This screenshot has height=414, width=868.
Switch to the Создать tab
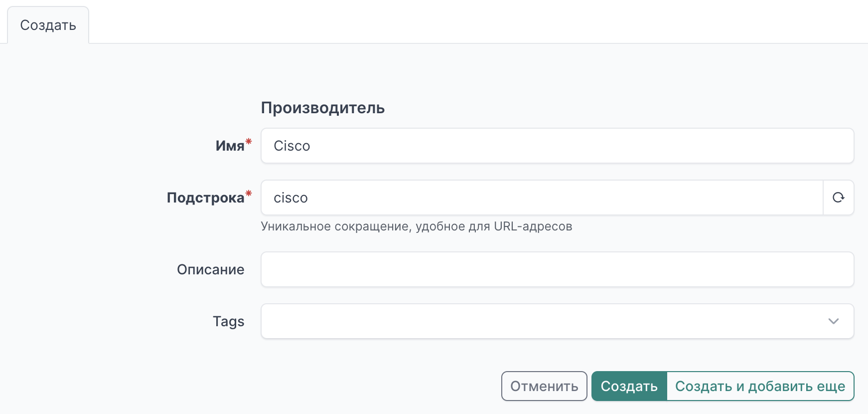[x=48, y=25]
